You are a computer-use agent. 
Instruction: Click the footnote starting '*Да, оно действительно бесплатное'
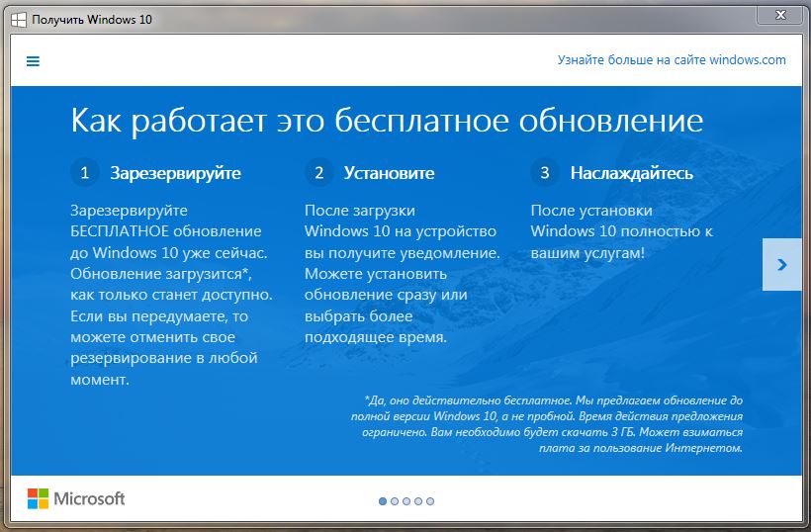tap(547, 424)
